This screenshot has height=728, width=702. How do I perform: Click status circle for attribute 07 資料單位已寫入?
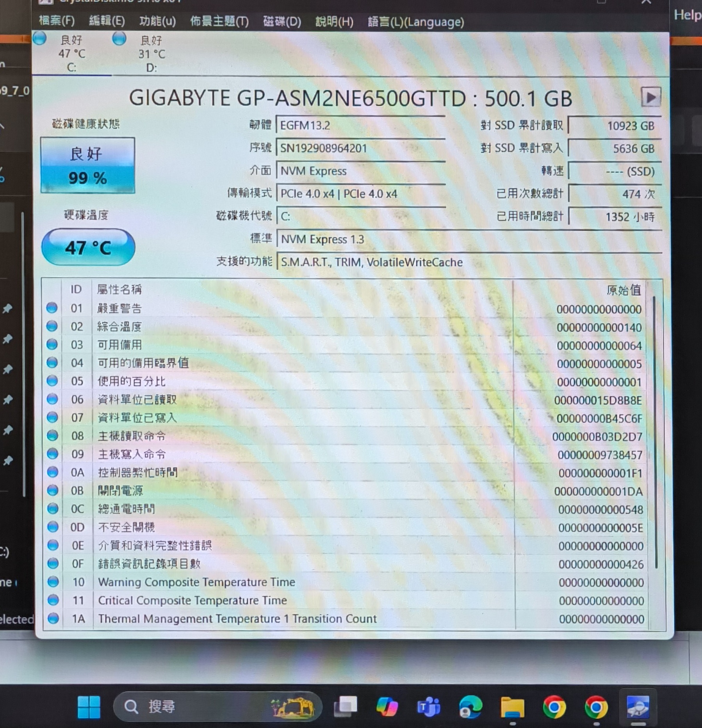(52, 417)
